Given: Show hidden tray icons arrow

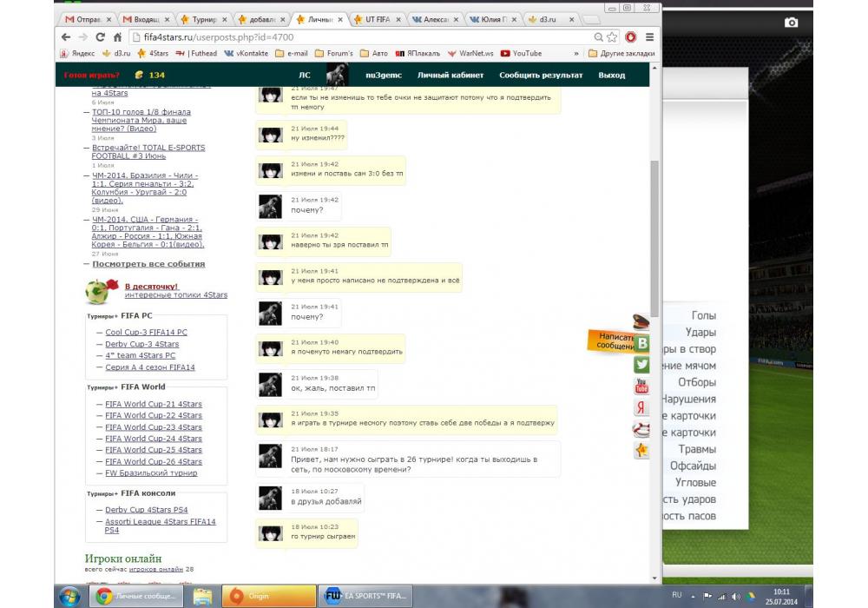Looking at the screenshot, I should click(x=693, y=597).
